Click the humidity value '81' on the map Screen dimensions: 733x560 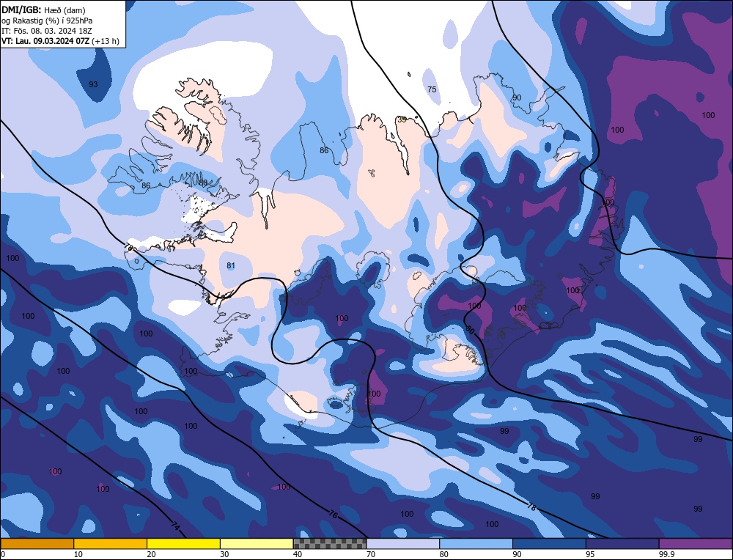(x=230, y=265)
